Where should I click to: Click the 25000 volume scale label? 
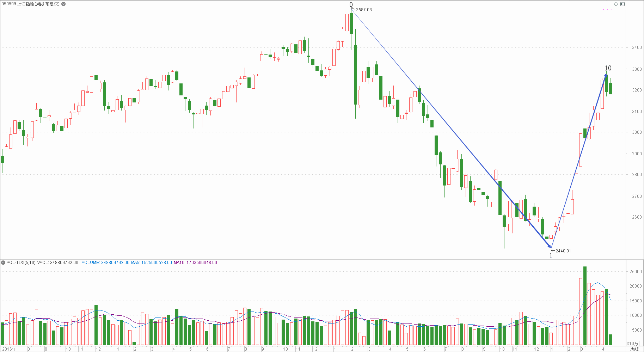click(x=636, y=271)
